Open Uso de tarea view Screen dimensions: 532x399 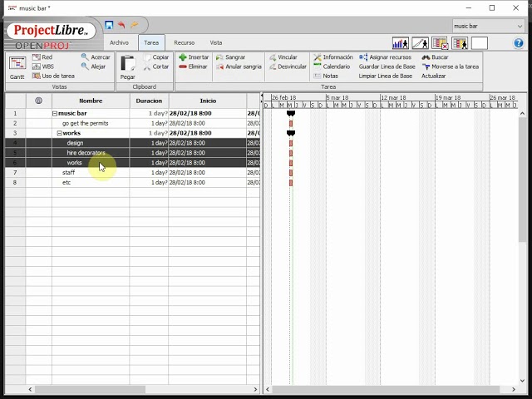tap(53, 76)
